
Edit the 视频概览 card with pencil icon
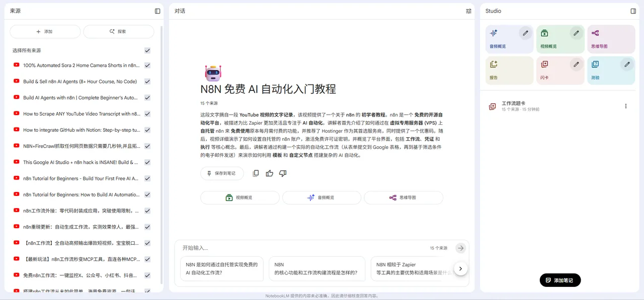coord(576,33)
